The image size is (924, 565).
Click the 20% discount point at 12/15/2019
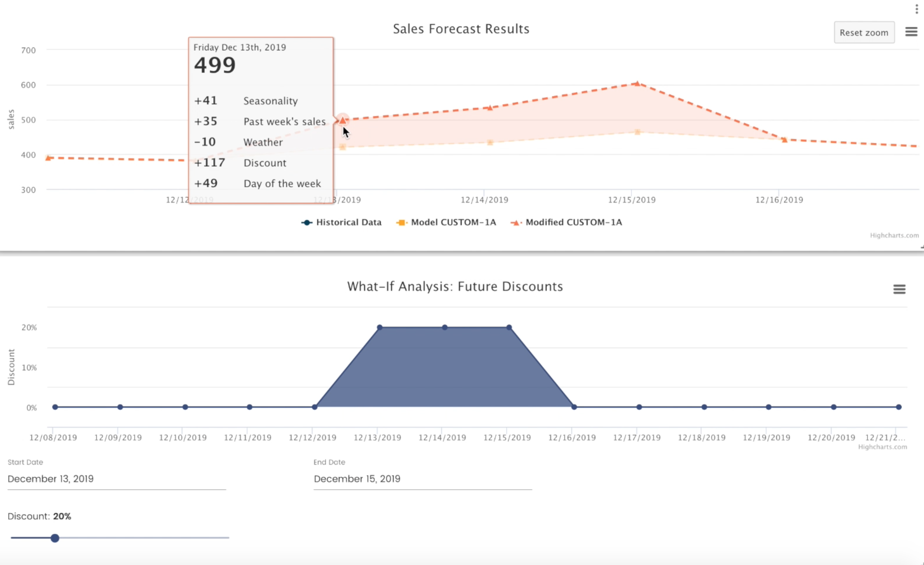[x=509, y=327]
